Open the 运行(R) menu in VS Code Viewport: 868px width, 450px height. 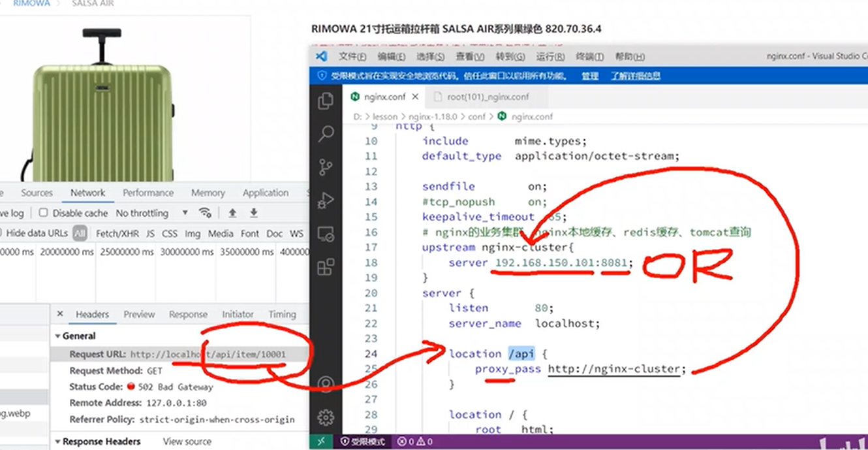pyautogui.click(x=550, y=57)
